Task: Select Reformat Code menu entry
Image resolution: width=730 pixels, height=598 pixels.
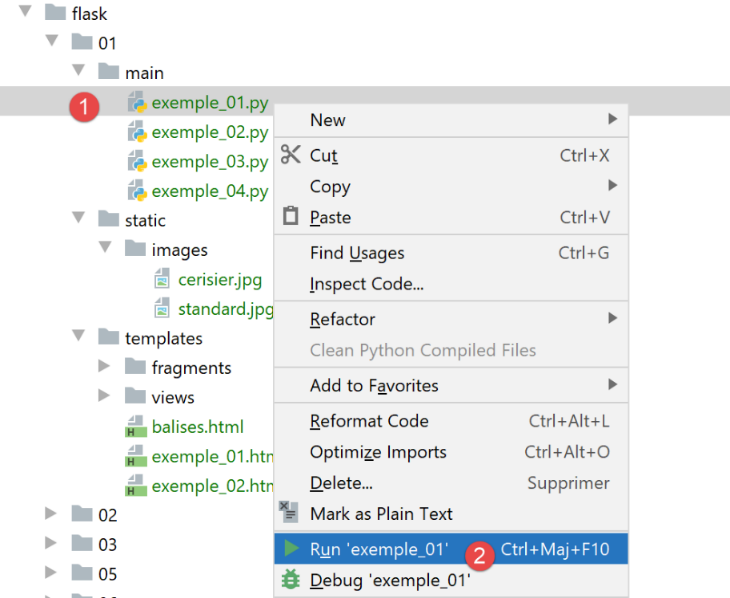Action: pos(369,421)
